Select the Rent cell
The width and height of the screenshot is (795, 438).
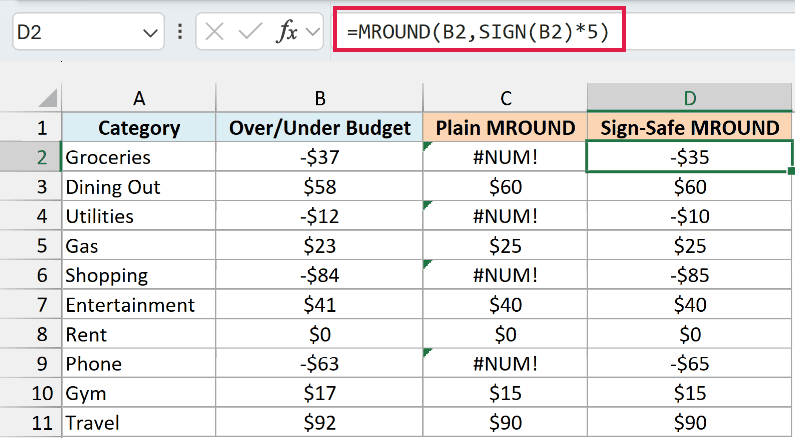pos(139,334)
